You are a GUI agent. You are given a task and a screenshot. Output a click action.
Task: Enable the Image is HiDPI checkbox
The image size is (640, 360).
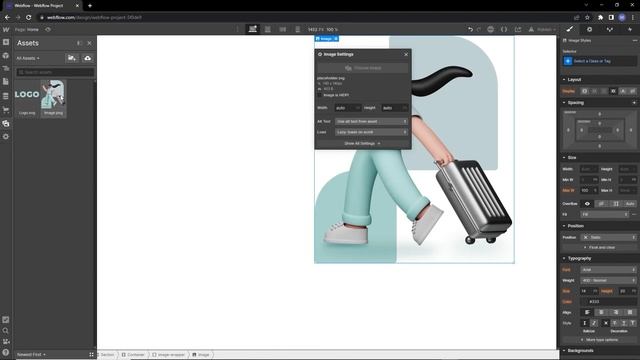[320, 95]
